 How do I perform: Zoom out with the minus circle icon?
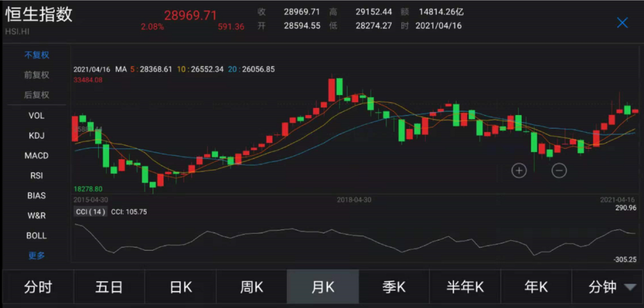coord(559,170)
